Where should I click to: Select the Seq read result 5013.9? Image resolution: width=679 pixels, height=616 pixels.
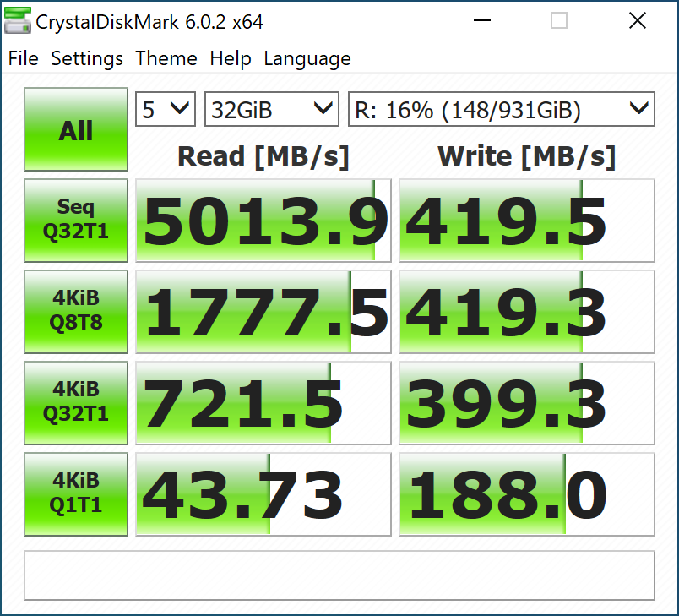click(263, 221)
